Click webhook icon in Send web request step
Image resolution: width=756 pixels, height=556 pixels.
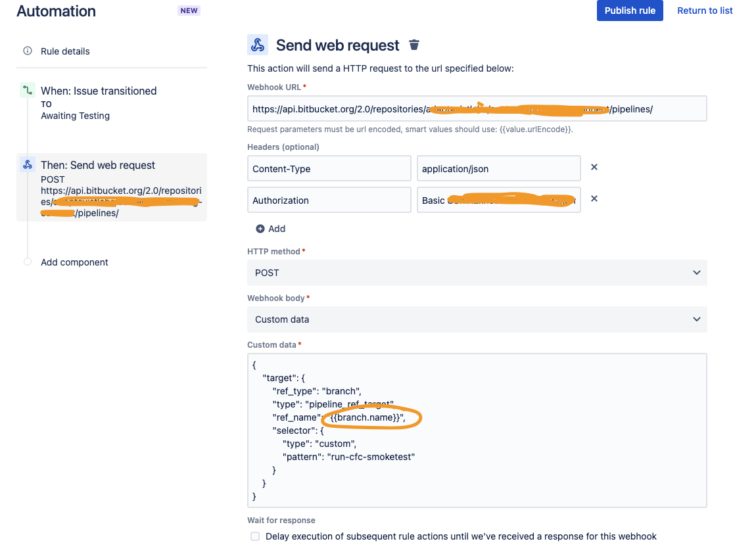point(28,165)
